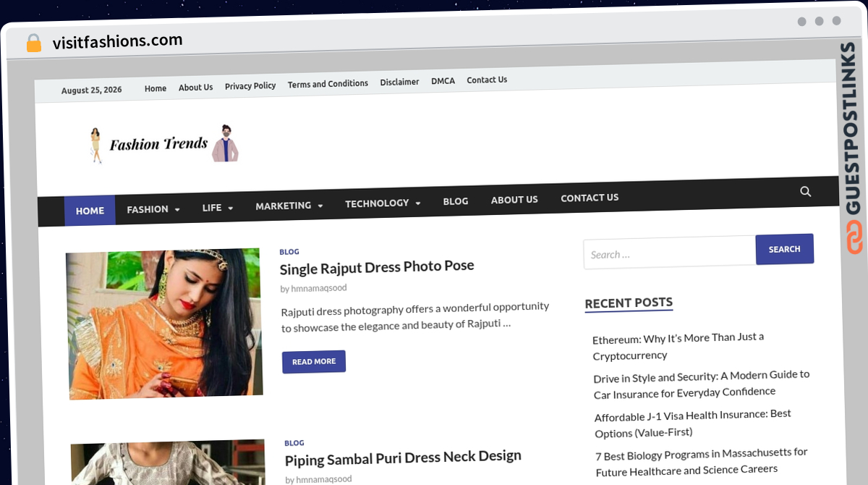Open the Blog item in main navigation
The image size is (868, 485).
pos(456,201)
